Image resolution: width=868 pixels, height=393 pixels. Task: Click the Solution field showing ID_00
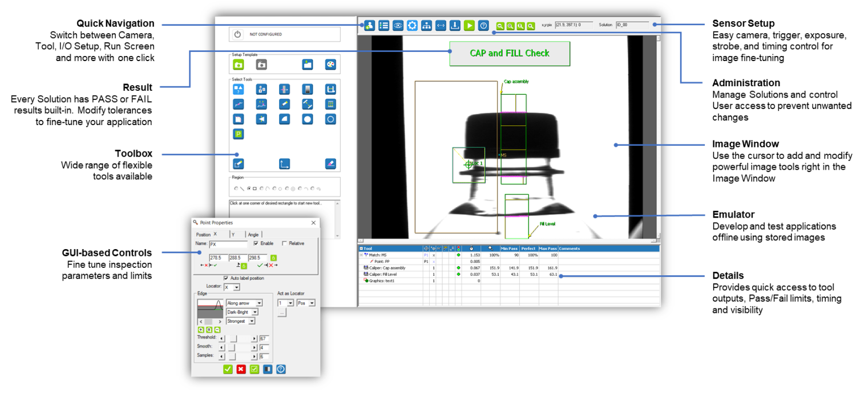[632, 25]
